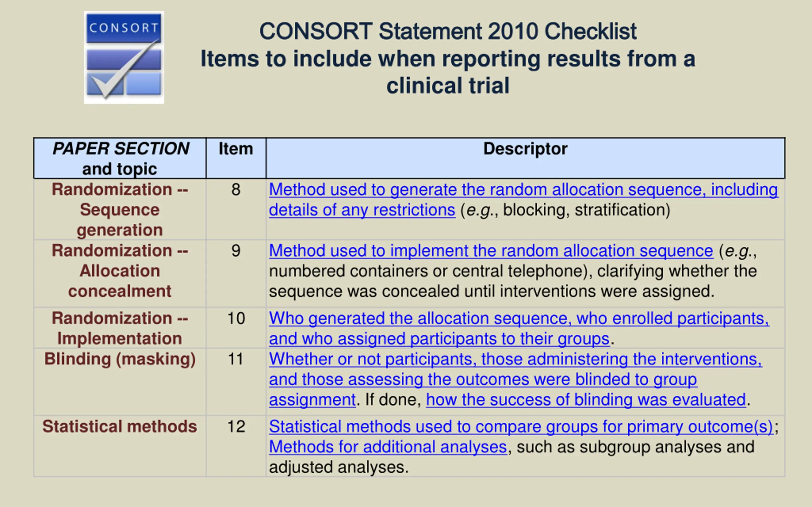Click the 'Statistical methods' topic cell
This screenshot has height=507, width=812.
[x=120, y=446]
